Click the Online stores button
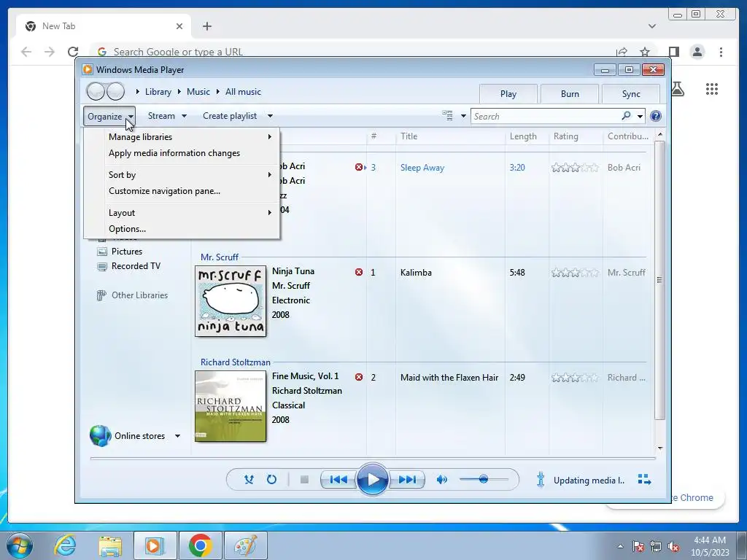 click(x=127, y=436)
